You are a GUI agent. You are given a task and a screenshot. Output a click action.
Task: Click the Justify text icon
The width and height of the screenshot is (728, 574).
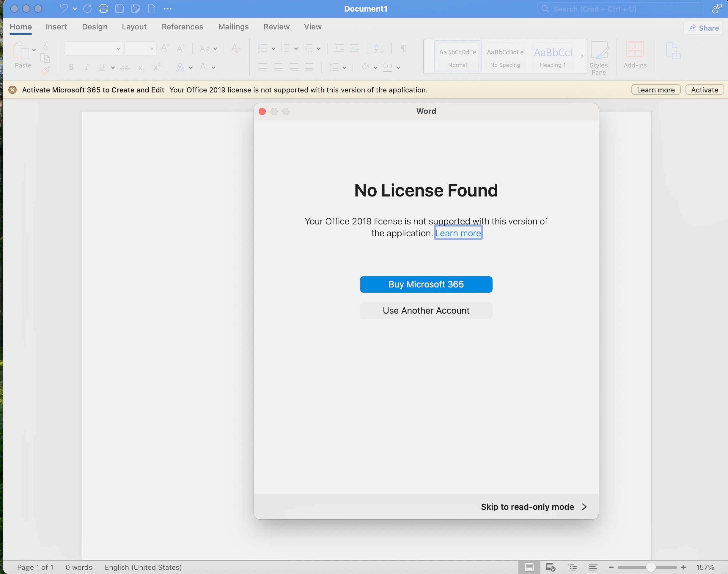tap(309, 67)
